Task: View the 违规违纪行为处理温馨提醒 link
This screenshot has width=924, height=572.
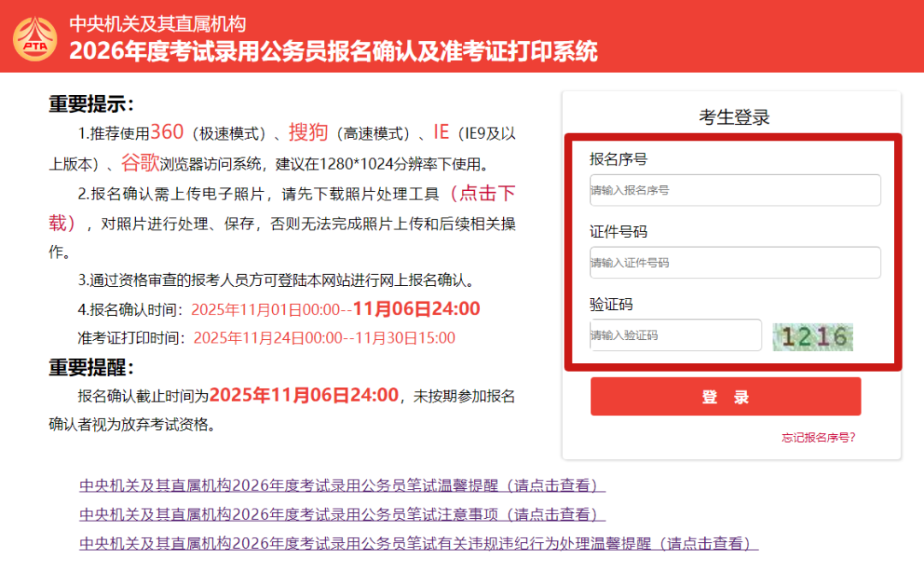Action: tap(418, 544)
